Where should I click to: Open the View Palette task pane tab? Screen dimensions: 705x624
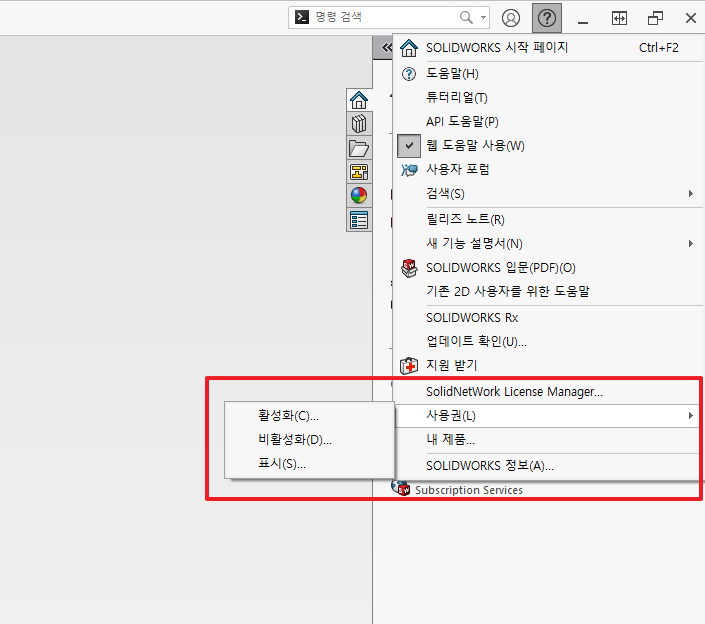pyautogui.click(x=359, y=172)
